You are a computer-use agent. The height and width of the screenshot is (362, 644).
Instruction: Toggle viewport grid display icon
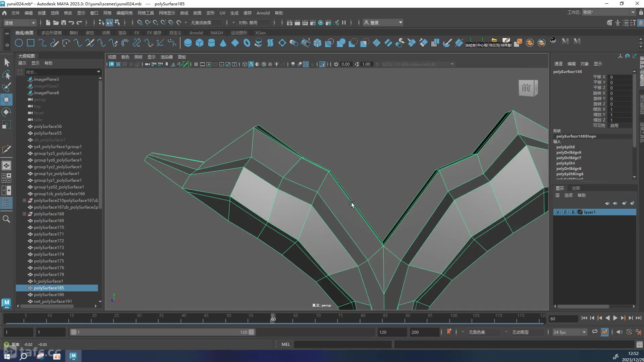coord(196,64)
